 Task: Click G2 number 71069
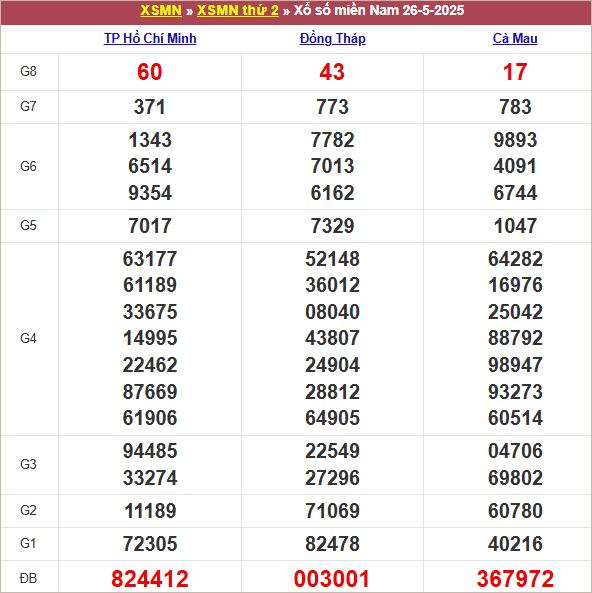click(x=332, y=511)
